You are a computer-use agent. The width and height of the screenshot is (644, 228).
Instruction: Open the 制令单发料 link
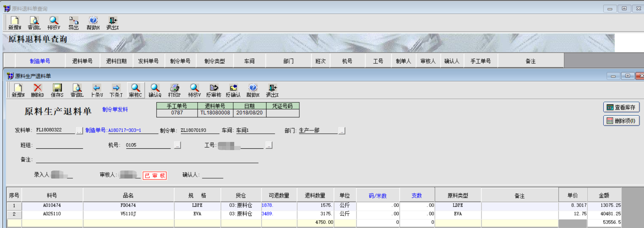pyautogui.click(x=115, y=109)
